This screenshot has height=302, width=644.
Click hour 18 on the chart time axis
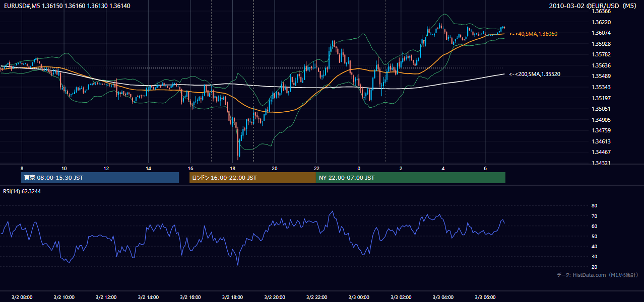click(x=232, y=168)
